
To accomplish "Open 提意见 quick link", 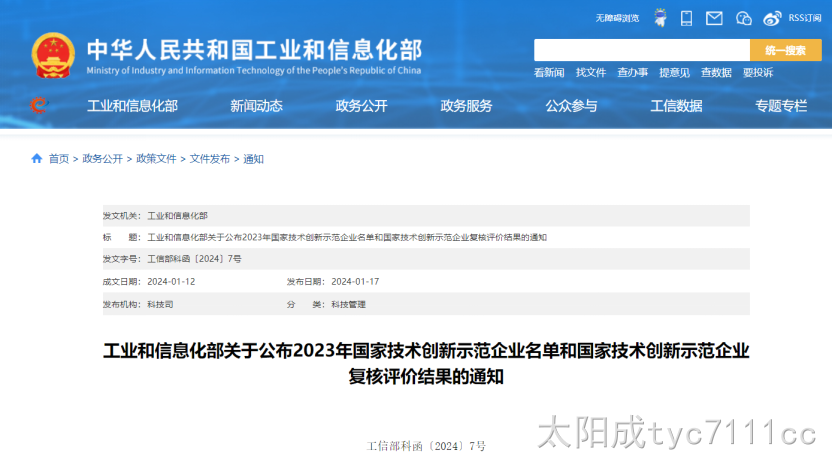I will coord(674,73).
